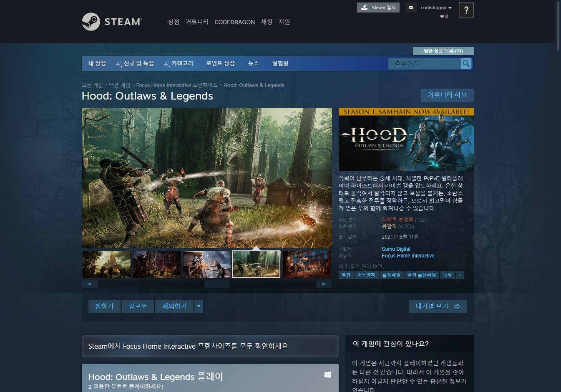The image size is (561, 392).
Task: Click the Hood Season 1 header image
Action: tap(406, 139)
